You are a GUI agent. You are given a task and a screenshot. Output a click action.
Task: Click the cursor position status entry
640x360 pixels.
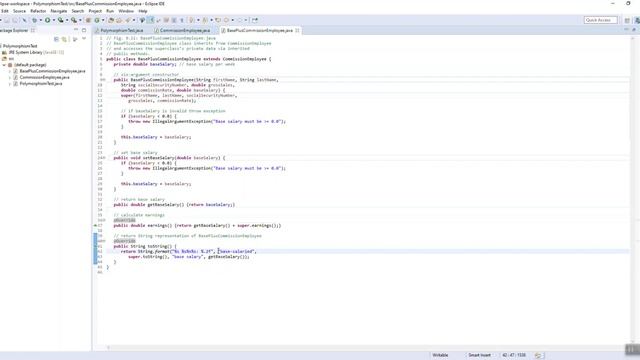(514, 355)
